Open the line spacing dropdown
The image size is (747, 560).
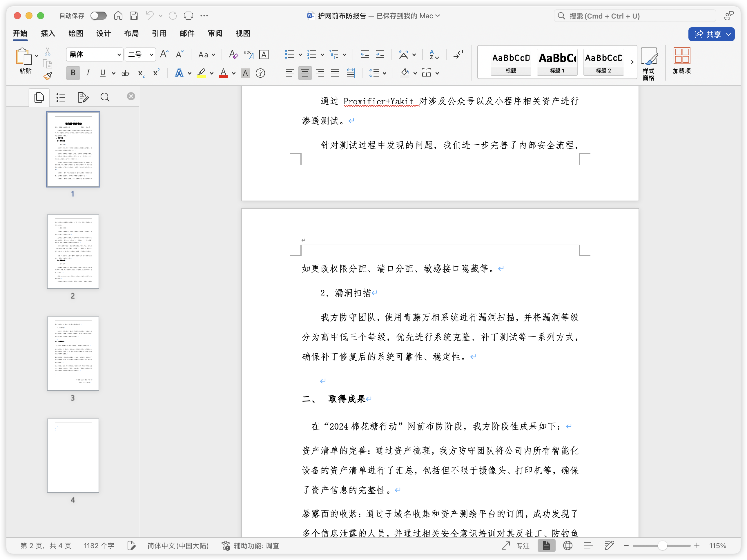point(378,73)
